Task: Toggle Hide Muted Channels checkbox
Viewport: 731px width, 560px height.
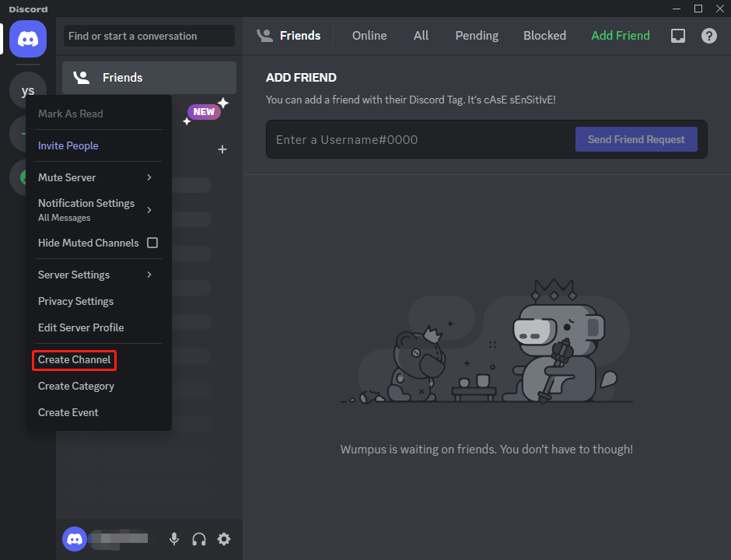Action: coord(152,243)
